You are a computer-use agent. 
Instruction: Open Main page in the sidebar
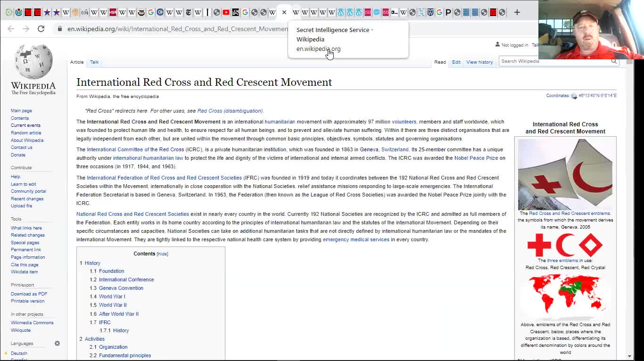point(22,111)
